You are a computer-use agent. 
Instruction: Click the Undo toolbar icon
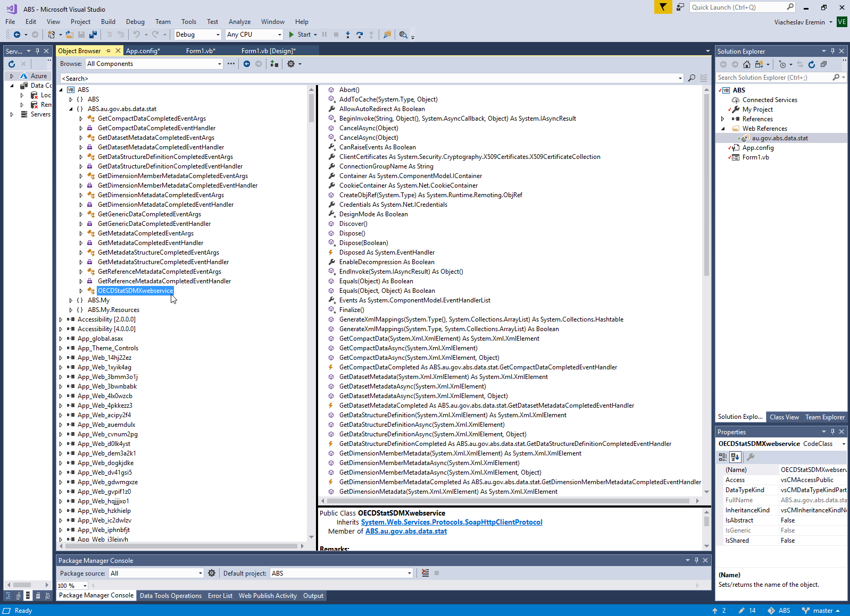(x=137, y=35)
